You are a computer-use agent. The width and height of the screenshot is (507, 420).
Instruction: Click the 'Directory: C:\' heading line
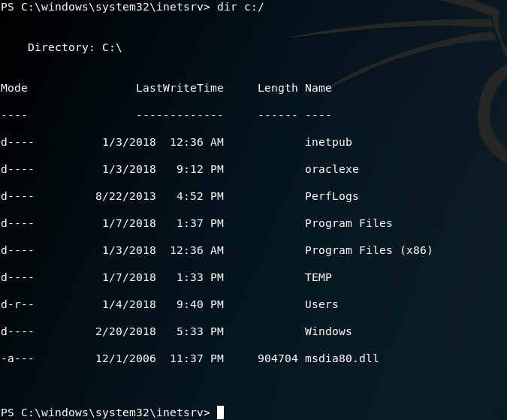click(74, 47)
